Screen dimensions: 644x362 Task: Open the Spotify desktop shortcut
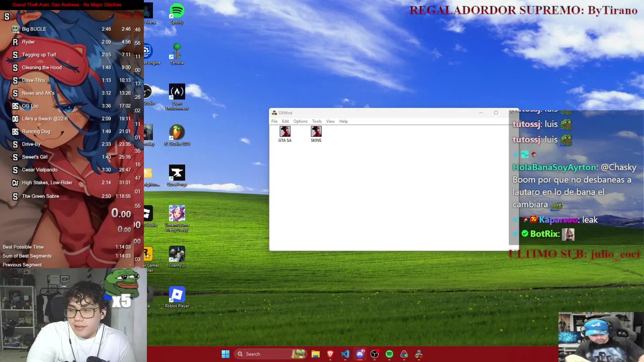(177, 14)
